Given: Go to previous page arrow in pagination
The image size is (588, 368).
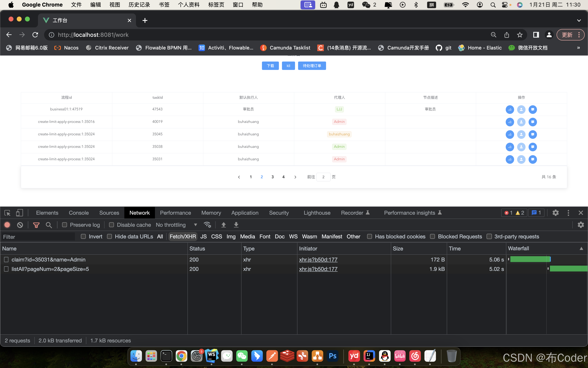Looking at the screenshot, I should (x=239, y=177).
